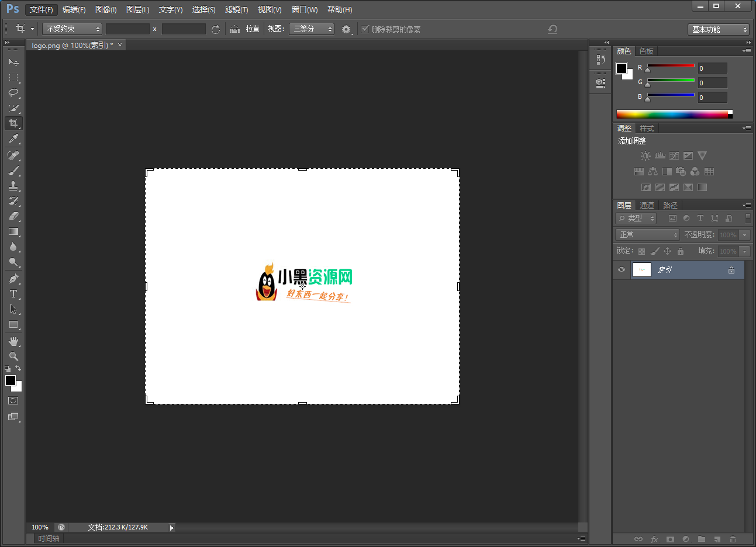
Task: Click the crop width input field
Action: [127, 29]
